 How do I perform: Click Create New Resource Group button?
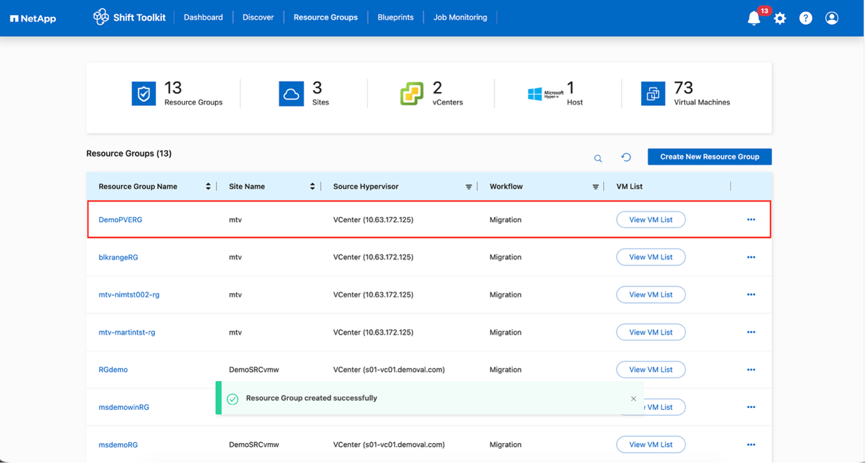709,157
